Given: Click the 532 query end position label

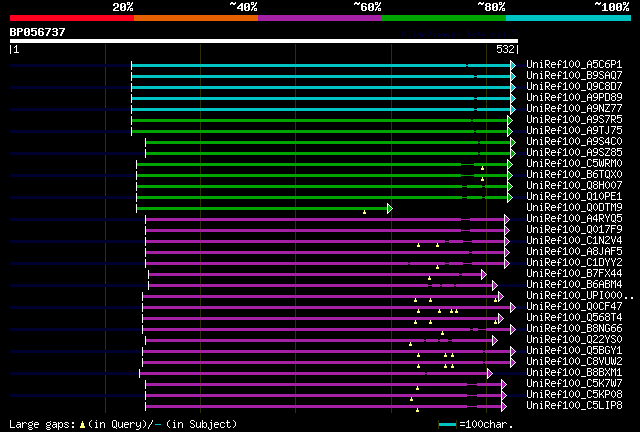Looking at the screenshot, I should click(x=505, y=49).
